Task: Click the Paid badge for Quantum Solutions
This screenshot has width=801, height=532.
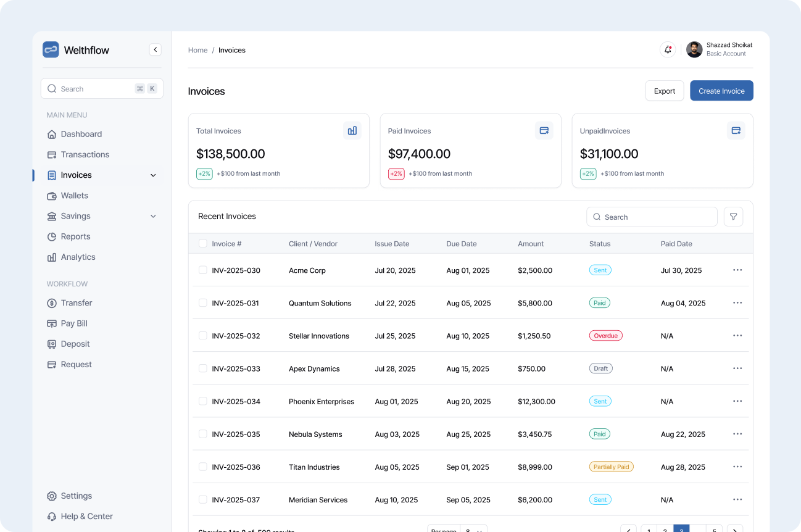Action: point(600,303)
